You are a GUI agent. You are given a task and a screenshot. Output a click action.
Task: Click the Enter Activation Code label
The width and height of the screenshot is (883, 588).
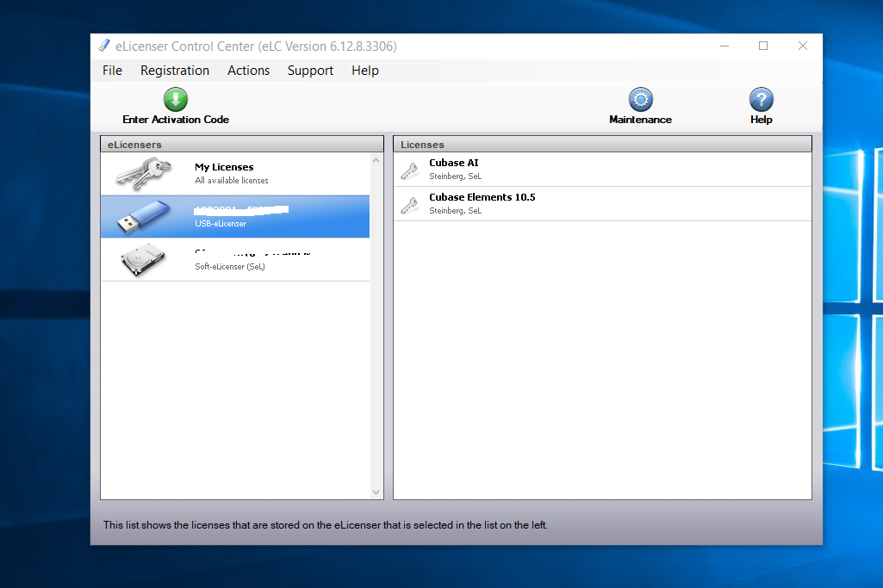(176, 120)
